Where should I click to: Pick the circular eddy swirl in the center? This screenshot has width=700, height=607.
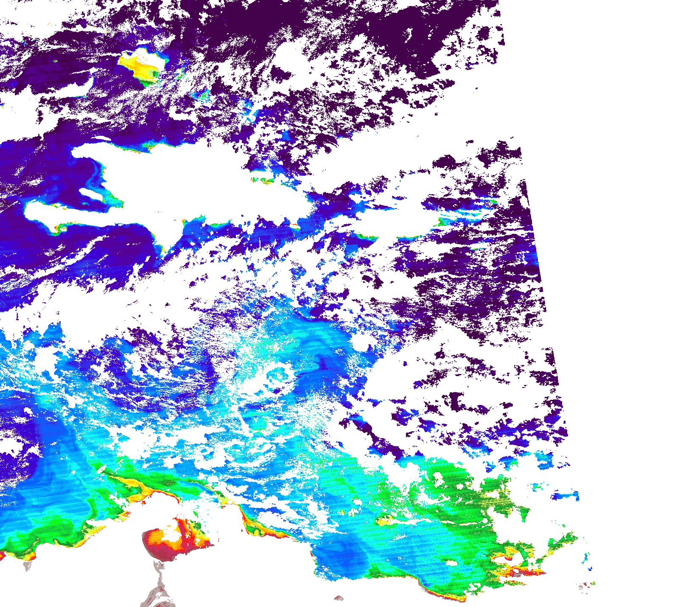click(x=278, y=376)
